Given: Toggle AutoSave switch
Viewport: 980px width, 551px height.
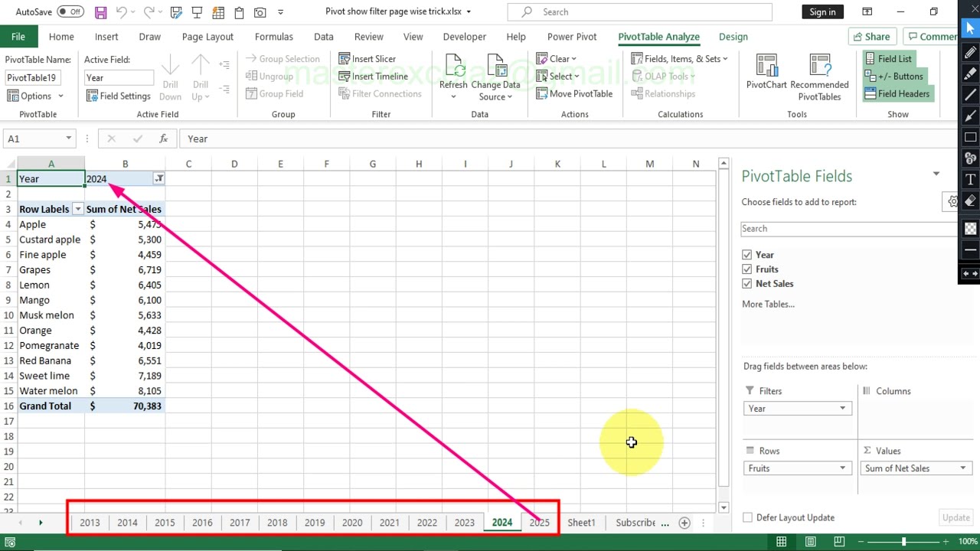Looking at the screenshot, I should point(70,12).
